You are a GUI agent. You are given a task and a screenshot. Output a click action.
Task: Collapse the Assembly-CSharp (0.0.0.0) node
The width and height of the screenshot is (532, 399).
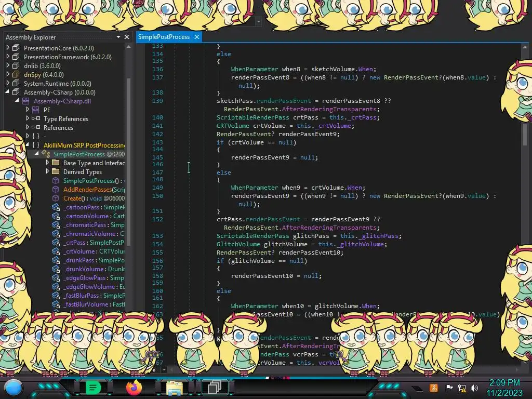click(7, 92)
